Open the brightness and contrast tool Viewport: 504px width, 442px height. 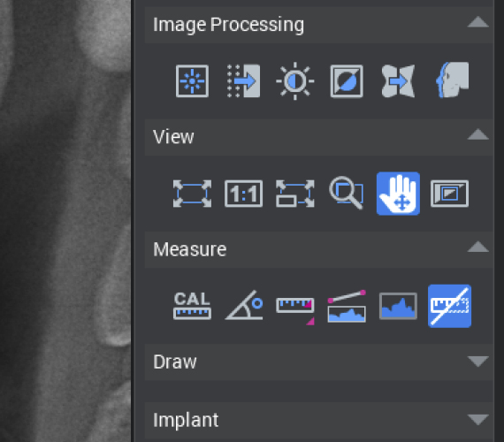(x=295, y=81)
